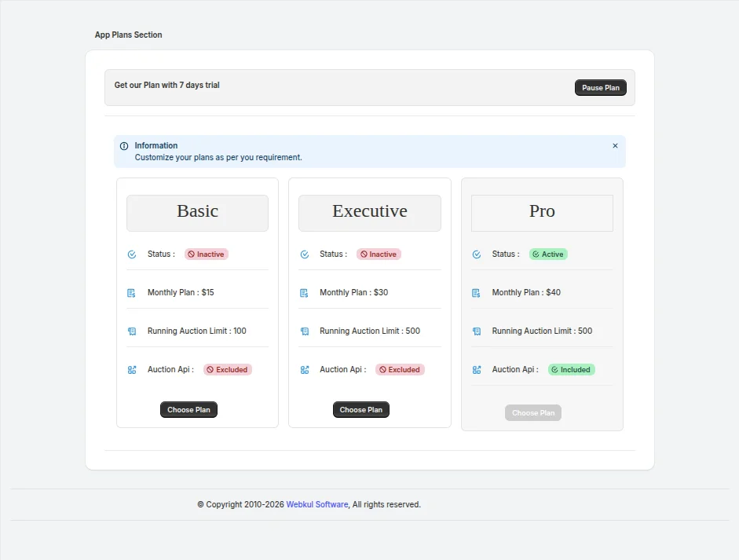Image resolution: width=739 pixels, height=560 pixels.
Task: Click 'Customize your plans as per you requirement.'
Action: click(x=218, y=157)
